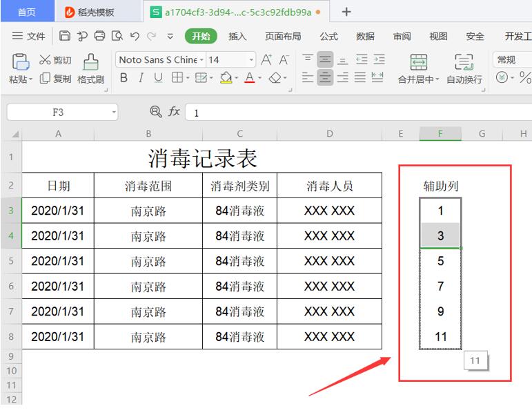Viewport: 532px width, 415px height.
Task: Expand Merge and Center options arrow
Action: point(437,79)
